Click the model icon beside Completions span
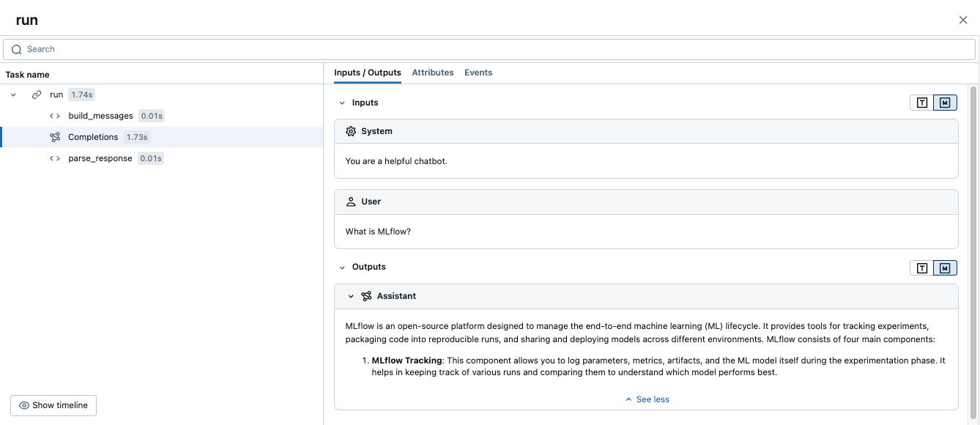This screenshot has width=980, height=425. [55, 137]
